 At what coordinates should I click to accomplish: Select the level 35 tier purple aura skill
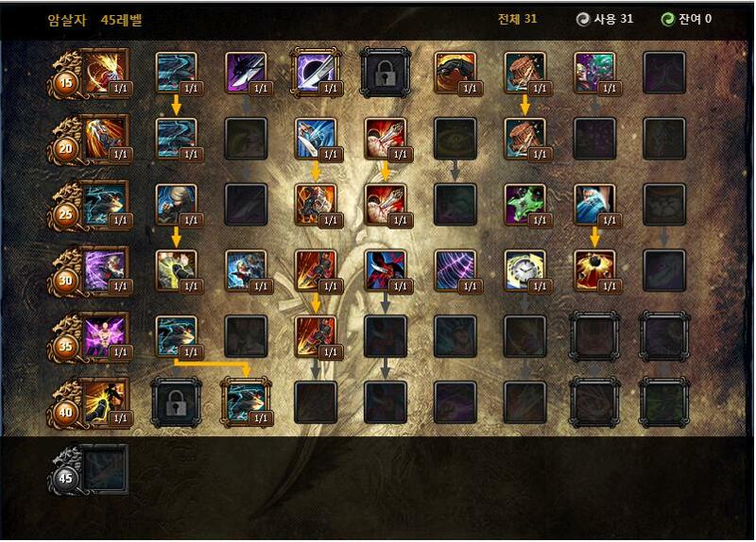point(106,337)
